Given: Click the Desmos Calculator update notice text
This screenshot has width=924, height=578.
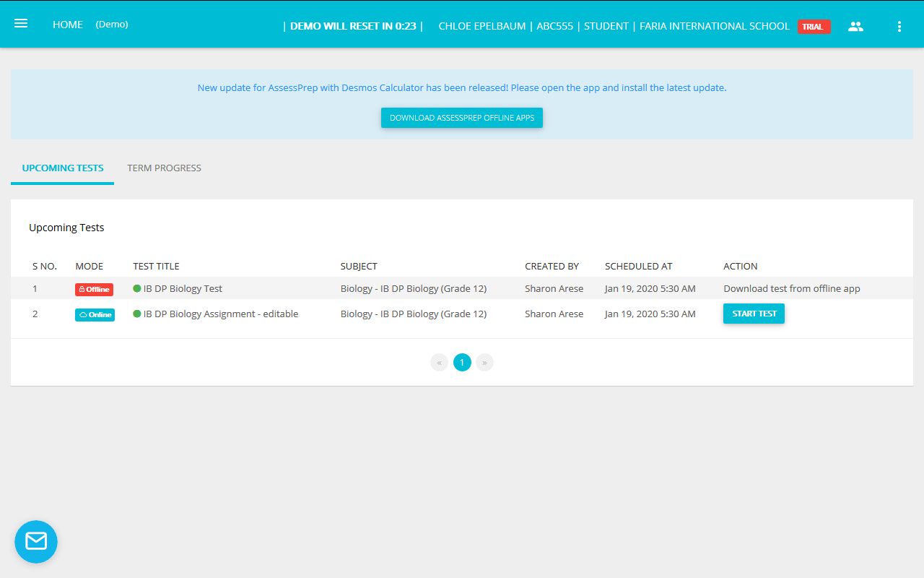Looking at the screenshot, I should [462, 88].
